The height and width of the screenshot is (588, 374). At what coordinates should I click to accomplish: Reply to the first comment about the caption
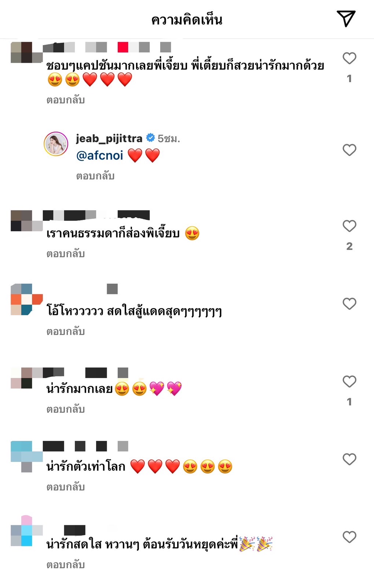click(66, 100)
